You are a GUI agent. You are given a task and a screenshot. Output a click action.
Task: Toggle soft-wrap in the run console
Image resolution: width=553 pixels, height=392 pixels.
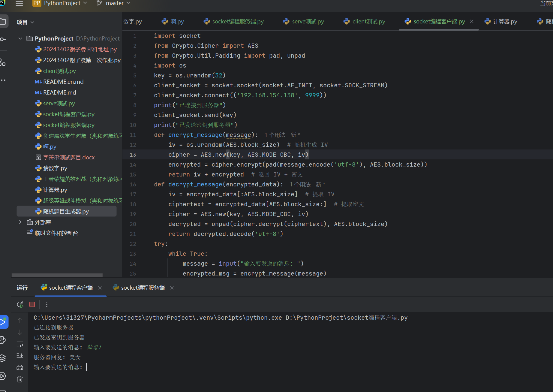point(20,344)
